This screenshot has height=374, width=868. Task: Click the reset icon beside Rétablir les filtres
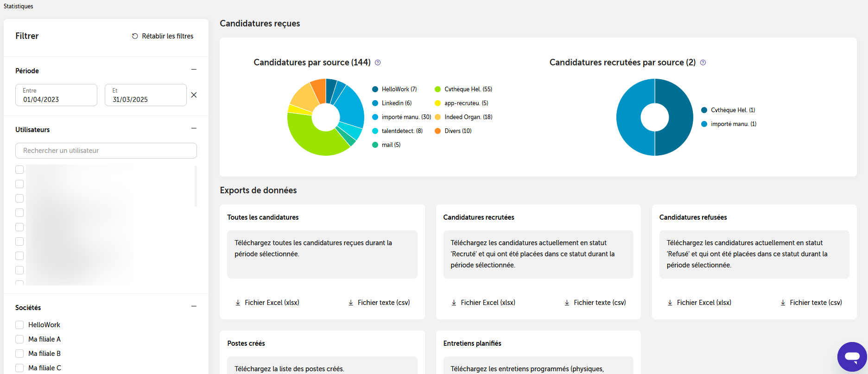coord(135,36)
